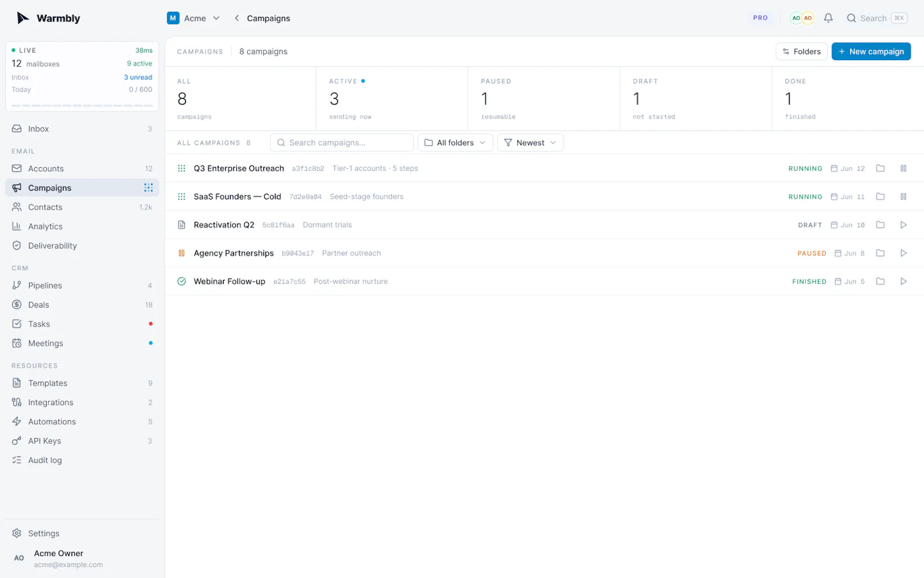Image resolution: width=924 pixels, height=578 pixels.
Task: Open the Newest sort dropdown
Action: pyautogui.click(x=530, y=143)
